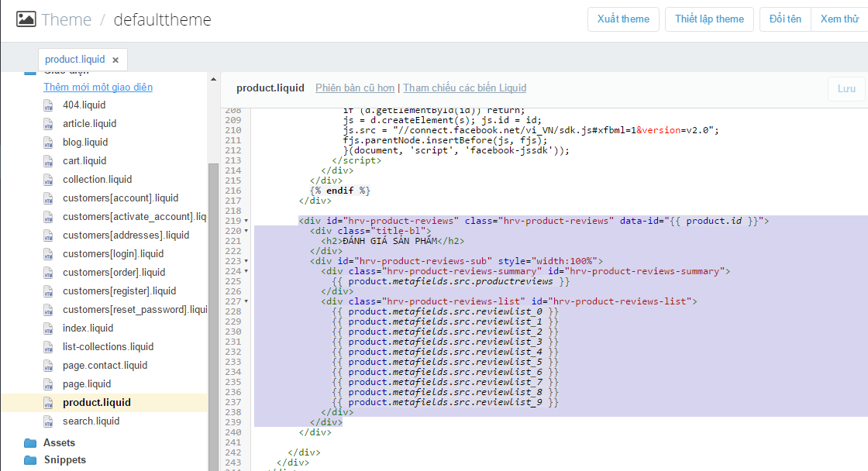868x471 pixels.
Task: Click code text reviewlist_0 on line 228
Action: point(508,311)
